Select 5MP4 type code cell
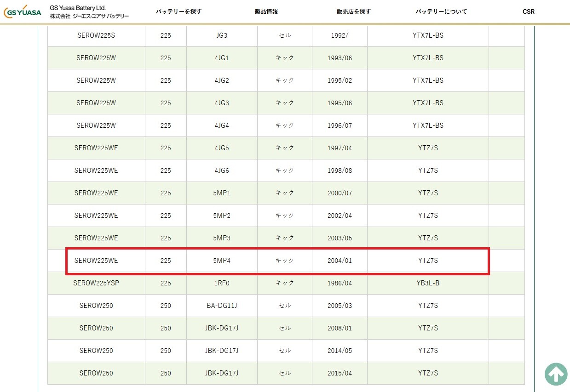The height and width of the screenshot is (392, 570). (222, 261)
